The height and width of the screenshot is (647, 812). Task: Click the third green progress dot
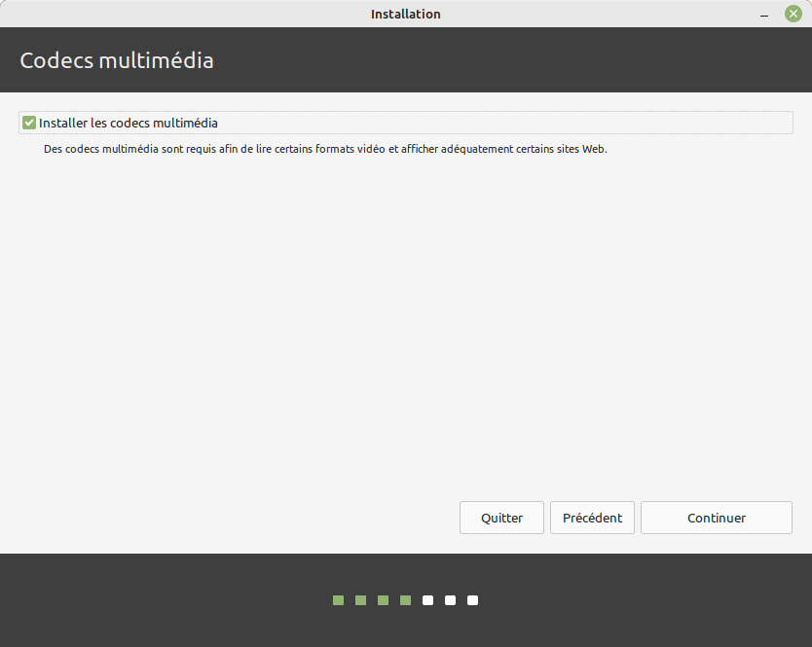[x=383, y=600]
